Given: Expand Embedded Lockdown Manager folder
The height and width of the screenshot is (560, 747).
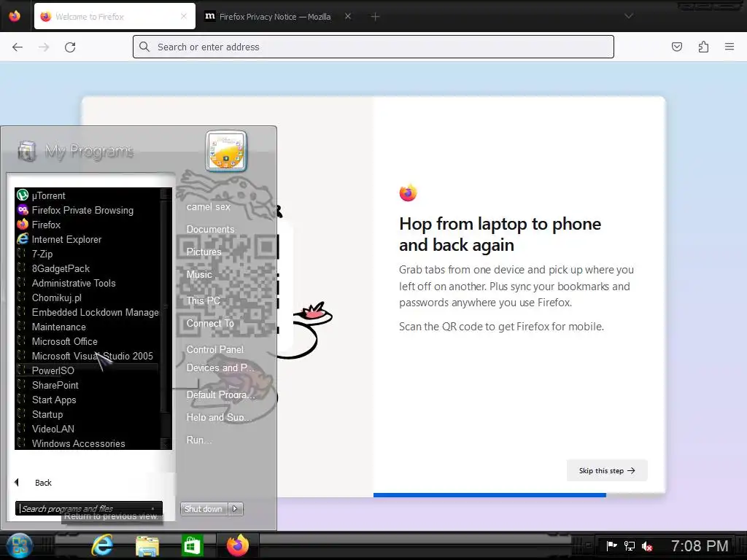Looking at the screenshot, I should click(88, 312).
